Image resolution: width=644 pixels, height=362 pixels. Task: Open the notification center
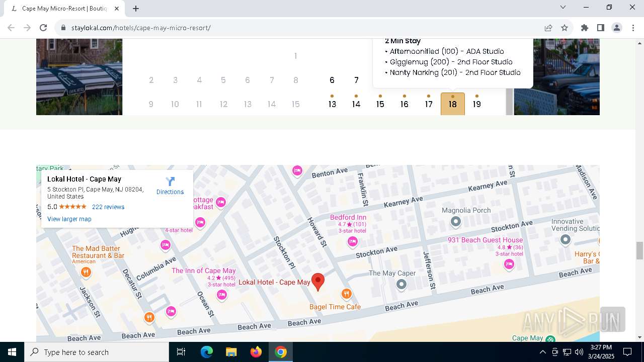[x=627, y=352]
